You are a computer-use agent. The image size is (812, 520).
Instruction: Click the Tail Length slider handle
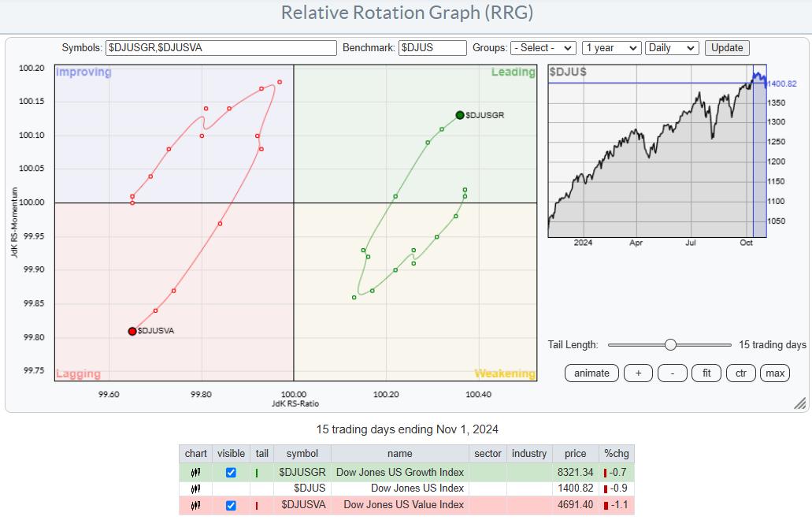click(670, 344)
